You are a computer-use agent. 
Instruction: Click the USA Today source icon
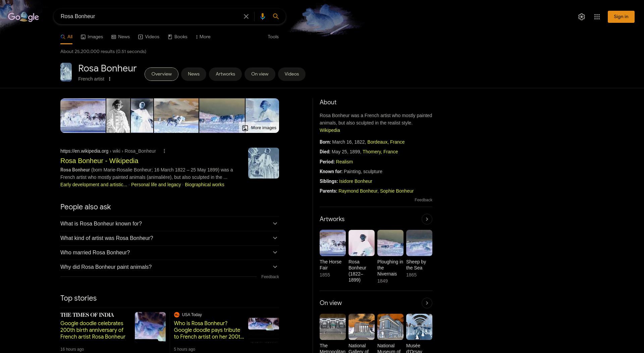click(x=177, y=315)
